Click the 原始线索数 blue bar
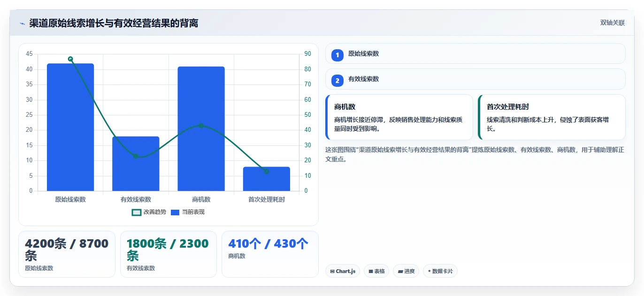The height and width of the screenshot is (296, 644). (x=70, y=127)
